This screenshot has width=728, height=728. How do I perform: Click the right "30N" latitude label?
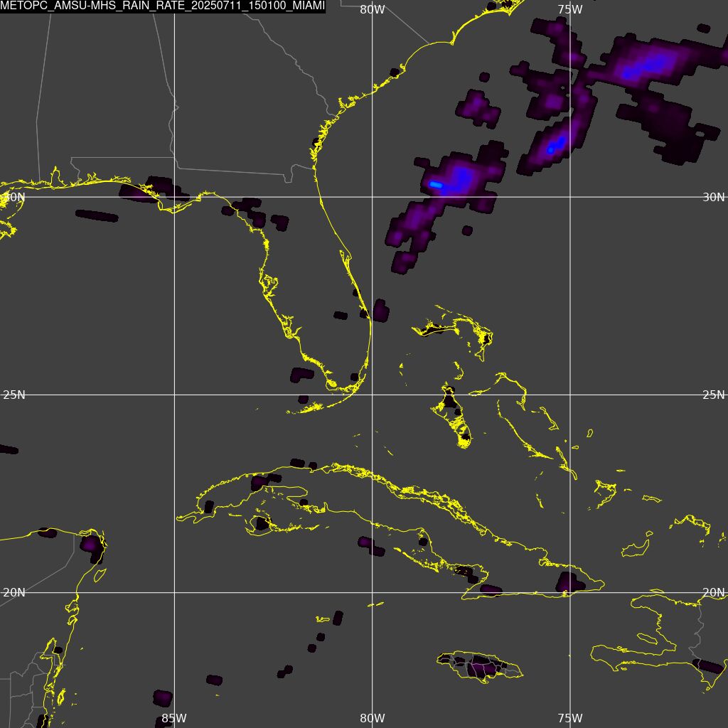[x=714, y=197]
